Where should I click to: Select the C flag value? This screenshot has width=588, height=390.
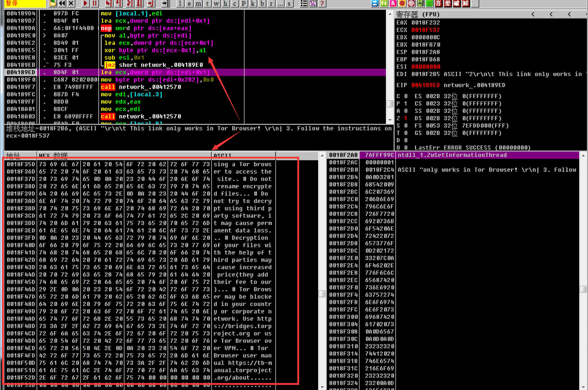click(x=405, y=96)
